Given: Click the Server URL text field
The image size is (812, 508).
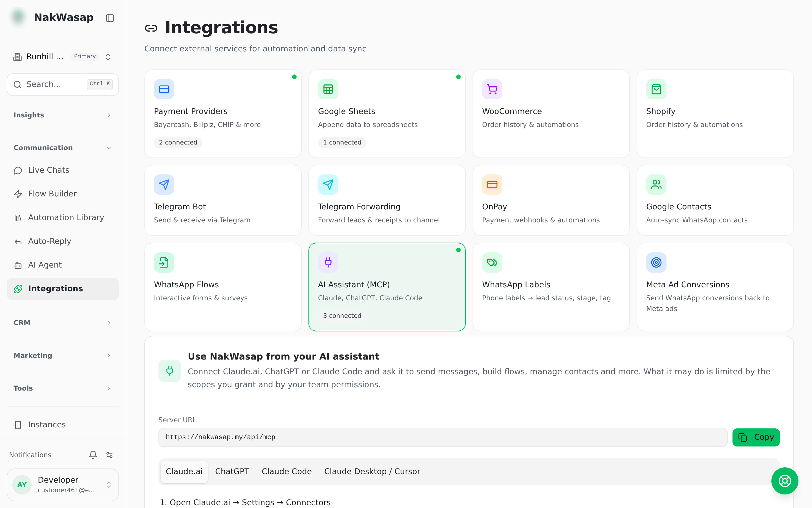Looking at the screenshot, I should point(443,437).
